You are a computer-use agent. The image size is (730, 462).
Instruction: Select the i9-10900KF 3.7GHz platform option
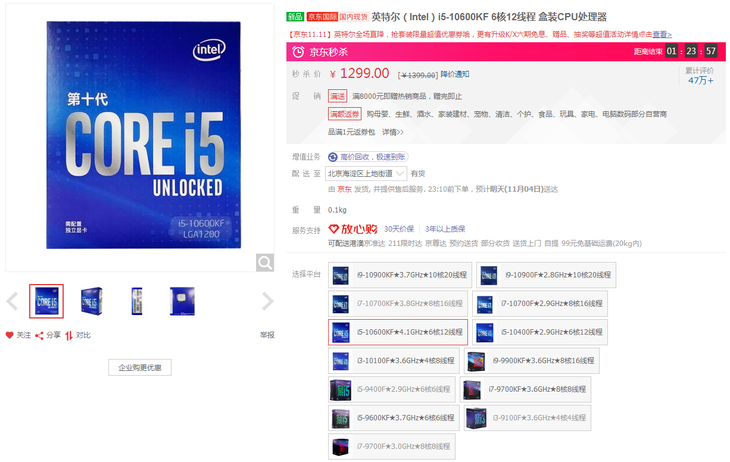point(398,274)
